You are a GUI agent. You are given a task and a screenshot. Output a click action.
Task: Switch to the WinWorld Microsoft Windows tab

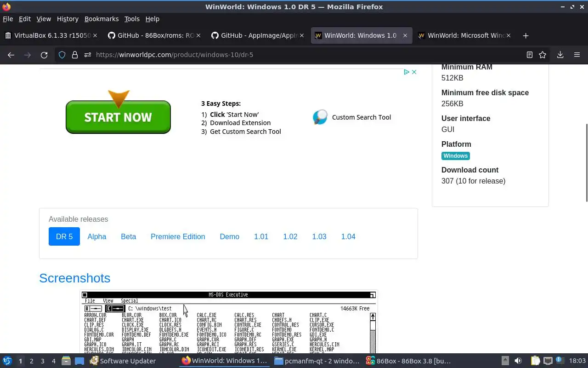[464, 35]
